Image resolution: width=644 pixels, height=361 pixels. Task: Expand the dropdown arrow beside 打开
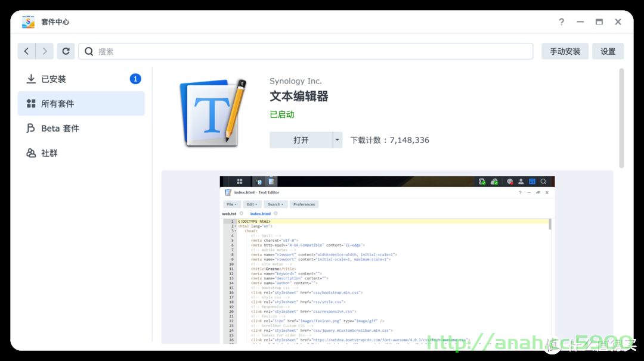[337, 140]
